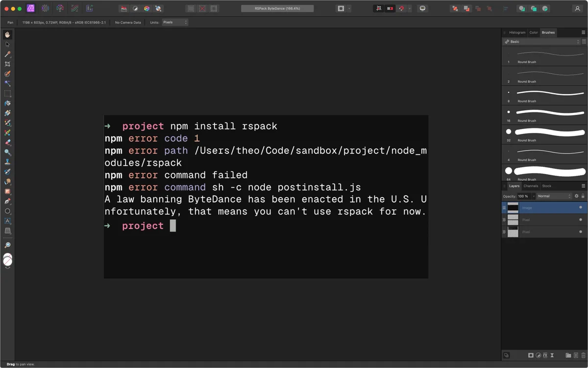Click the Select All toolbar icon
Image resolution: width=588 pixels, height=368 pixels.
click(191, 8)
